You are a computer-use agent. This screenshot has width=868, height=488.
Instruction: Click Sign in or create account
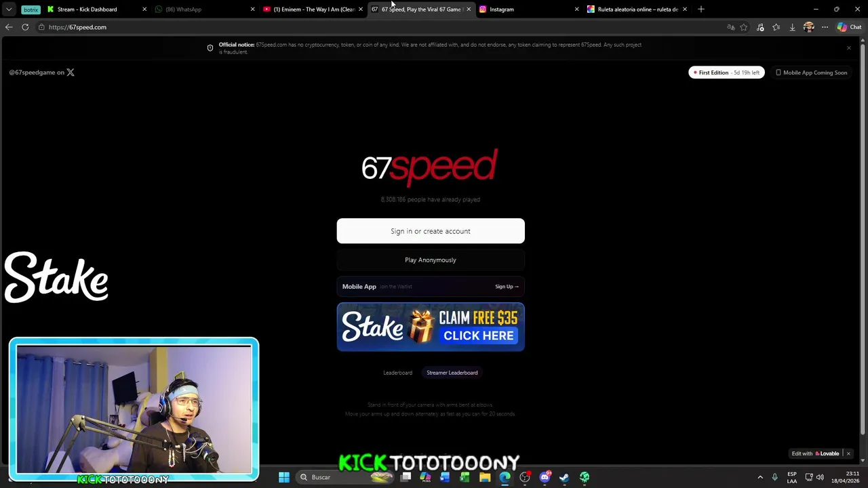pyautogui.click(x=431, y=231)
